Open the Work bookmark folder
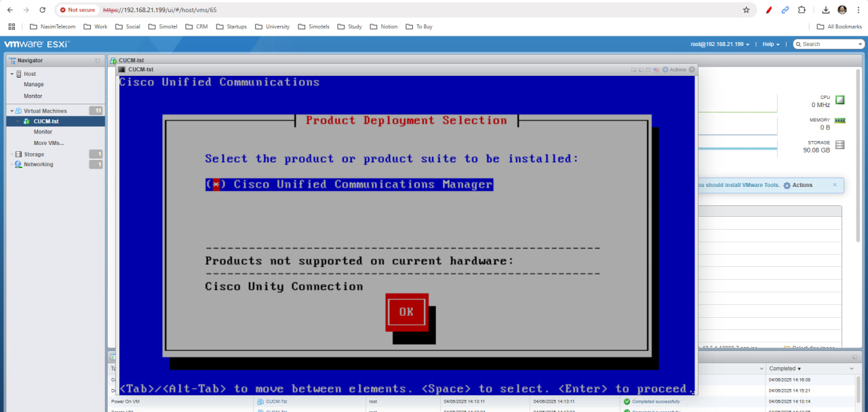Screen dimensions: 868x412 96,26
